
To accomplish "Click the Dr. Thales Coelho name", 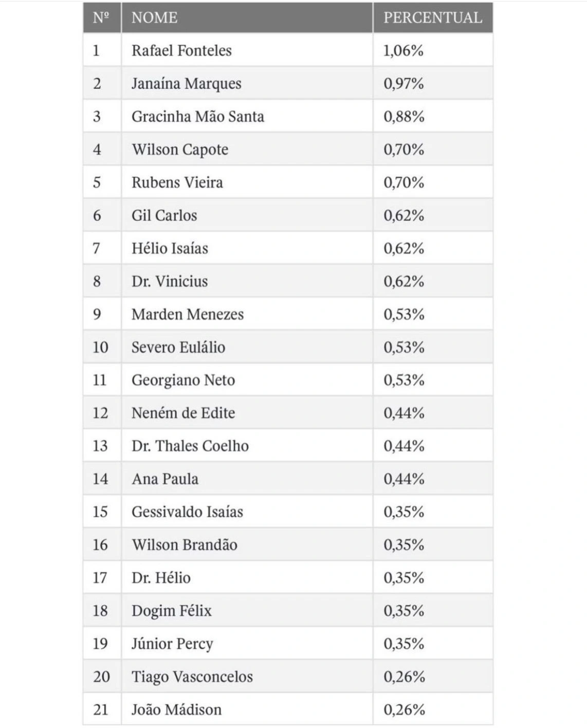I will (190, 446).
